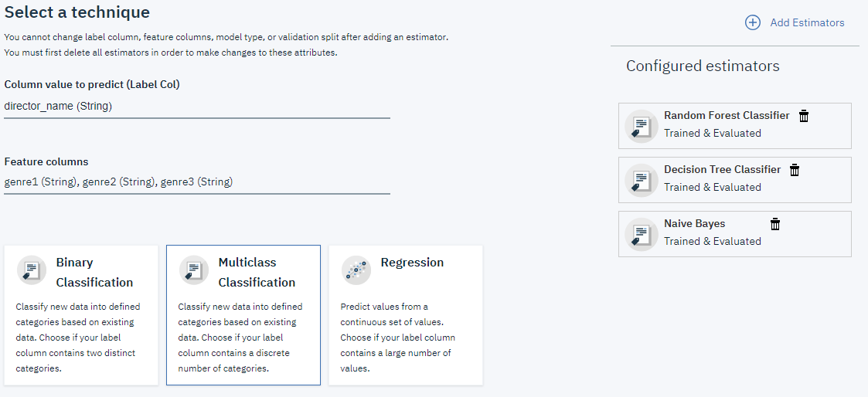Image resolution: width=868 pixels, height=397 pixels.
Task: Pick the Regression technique card
Action: coord(406,315)
